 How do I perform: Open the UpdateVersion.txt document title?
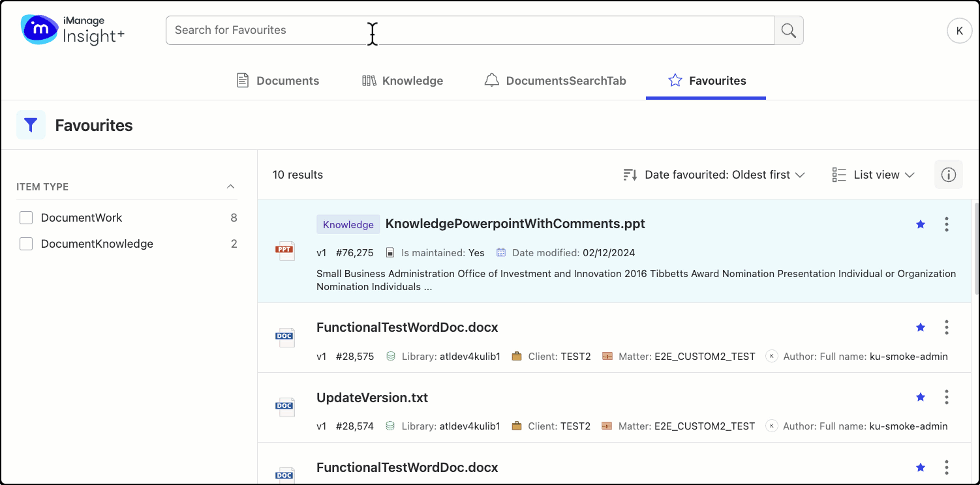tap(372, 398)
